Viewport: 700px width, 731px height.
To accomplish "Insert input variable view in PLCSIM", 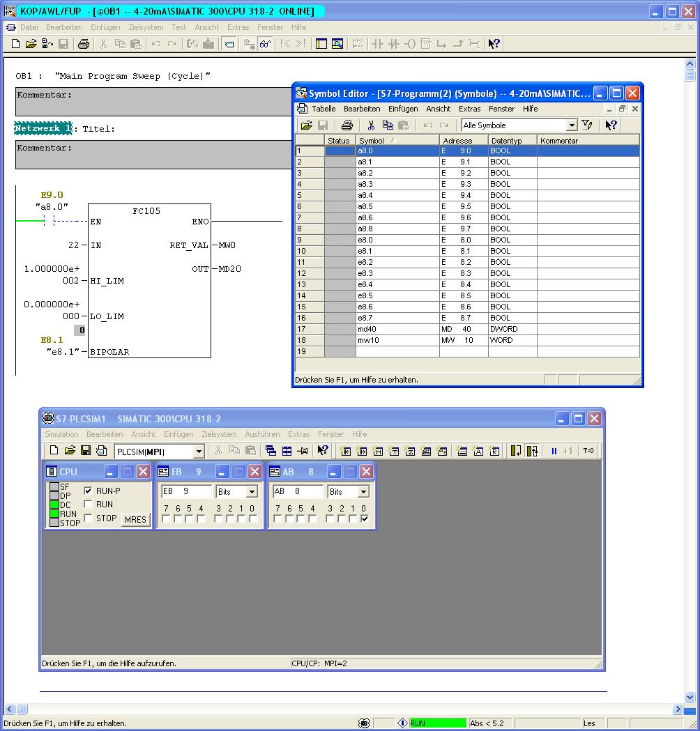I will (x=346, y=451).
